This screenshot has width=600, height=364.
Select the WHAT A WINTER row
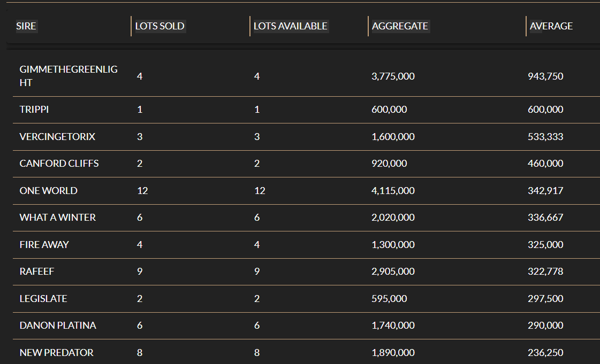point(306,218)
